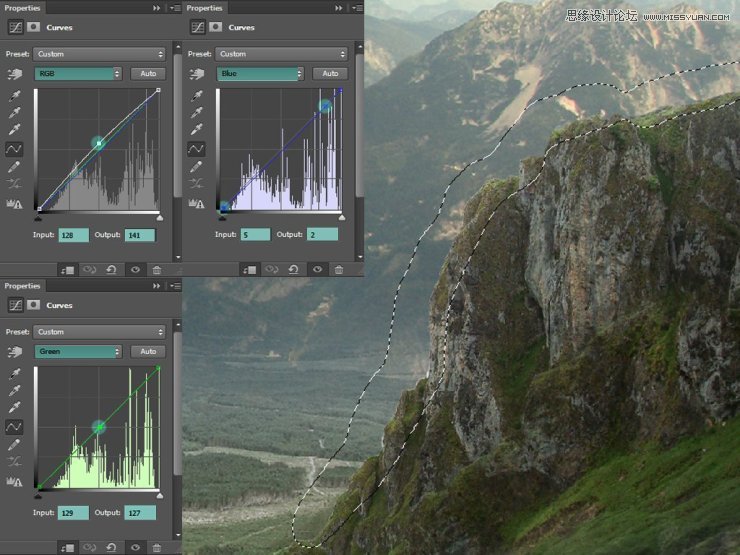
Task: Click Auto button in RGB panel
Action: point(148,74)
